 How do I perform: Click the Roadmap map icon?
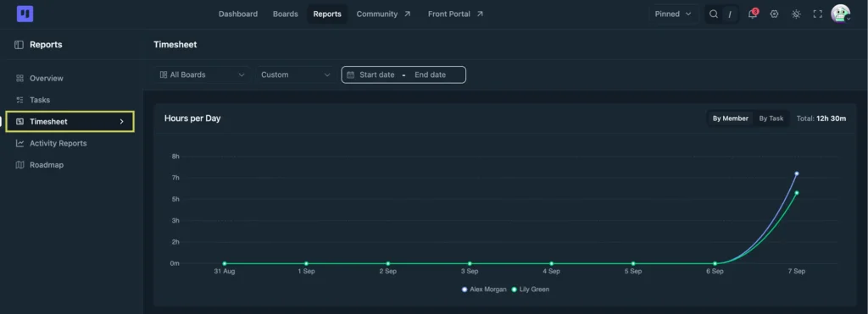pyautogui.click(x=20, y=165)
